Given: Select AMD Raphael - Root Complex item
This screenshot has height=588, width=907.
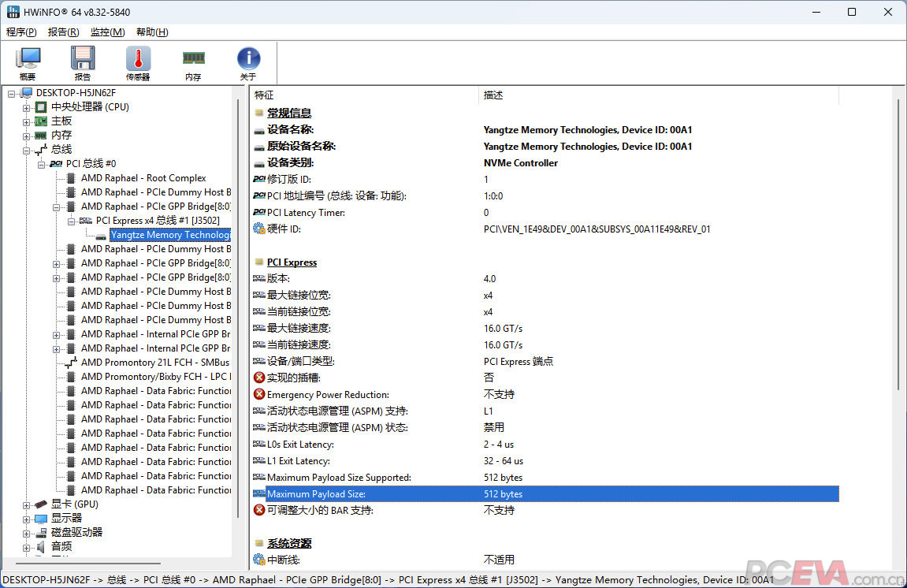Looking at the screenshot, I should (x=143, y=178).
